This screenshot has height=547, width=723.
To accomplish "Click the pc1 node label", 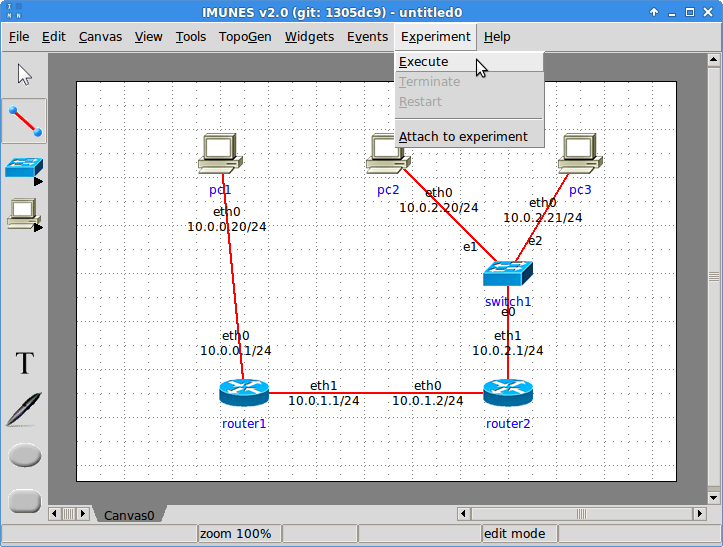I will click(x=220, y=190).
